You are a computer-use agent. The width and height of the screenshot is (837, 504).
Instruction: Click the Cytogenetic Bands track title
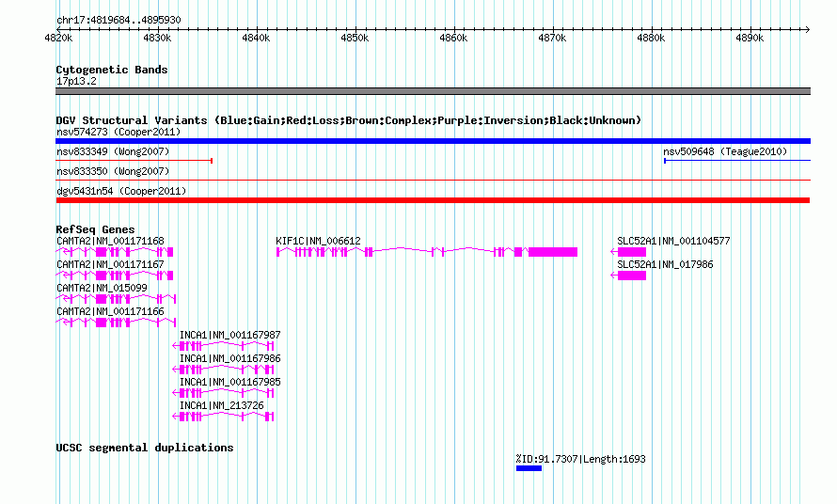(x=112, y=70)
